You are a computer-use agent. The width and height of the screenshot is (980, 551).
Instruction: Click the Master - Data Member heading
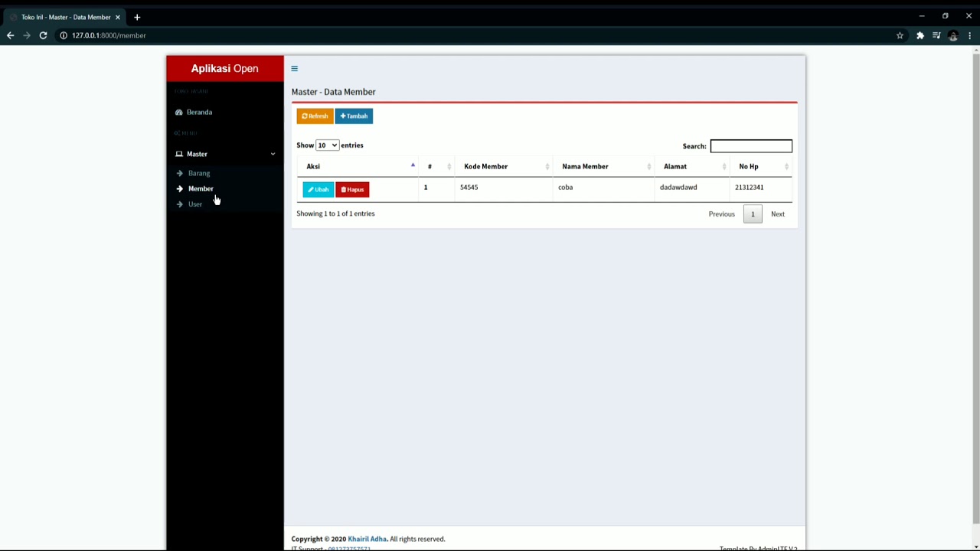333,92
